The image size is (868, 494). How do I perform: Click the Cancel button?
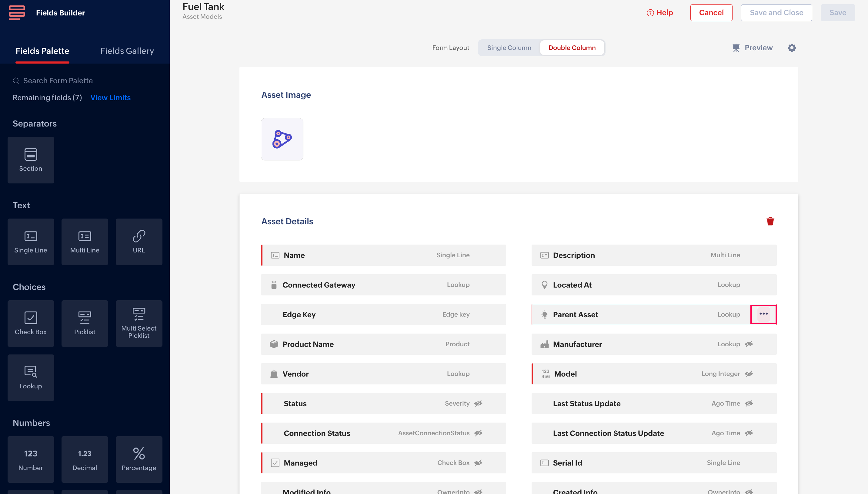(711, 12)
